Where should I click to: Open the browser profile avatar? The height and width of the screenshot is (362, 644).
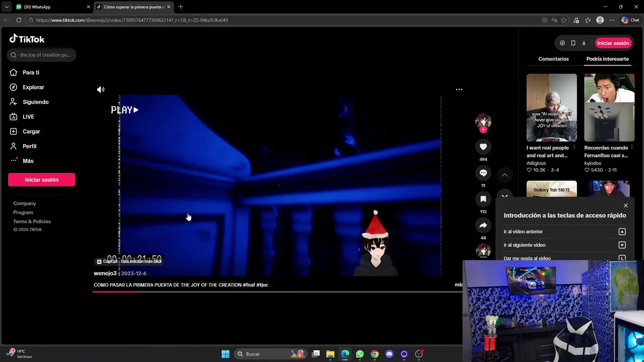point(600,20)
